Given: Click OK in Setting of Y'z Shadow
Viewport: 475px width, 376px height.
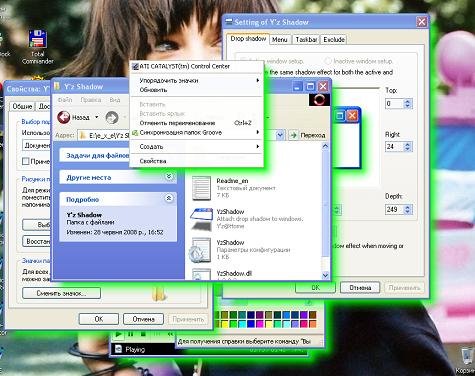Looking at the screenshot, I should coord(315,287).
